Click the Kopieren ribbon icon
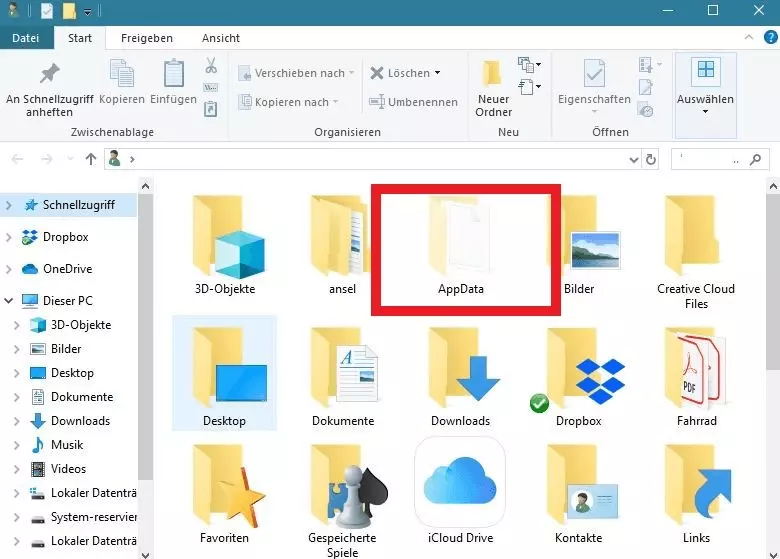 click(122, 73)
